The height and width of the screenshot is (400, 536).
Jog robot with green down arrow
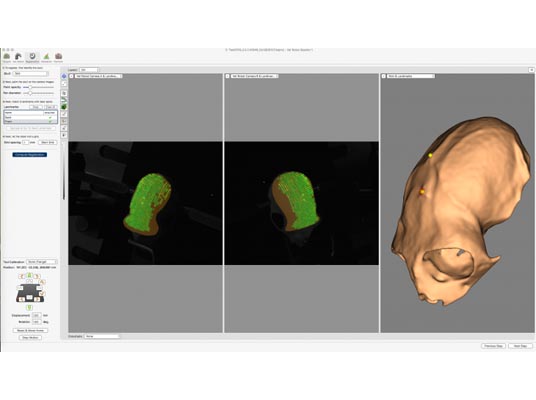click(29, 307)
